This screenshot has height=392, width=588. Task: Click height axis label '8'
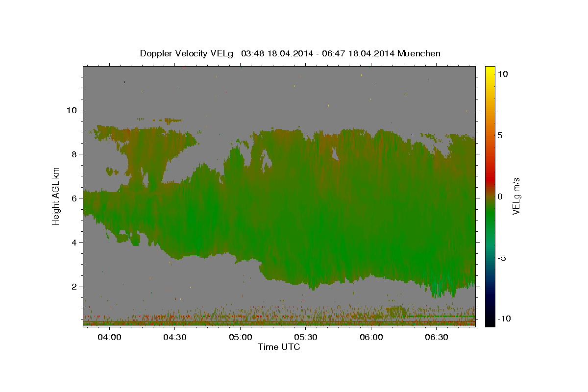click(73, 154)
